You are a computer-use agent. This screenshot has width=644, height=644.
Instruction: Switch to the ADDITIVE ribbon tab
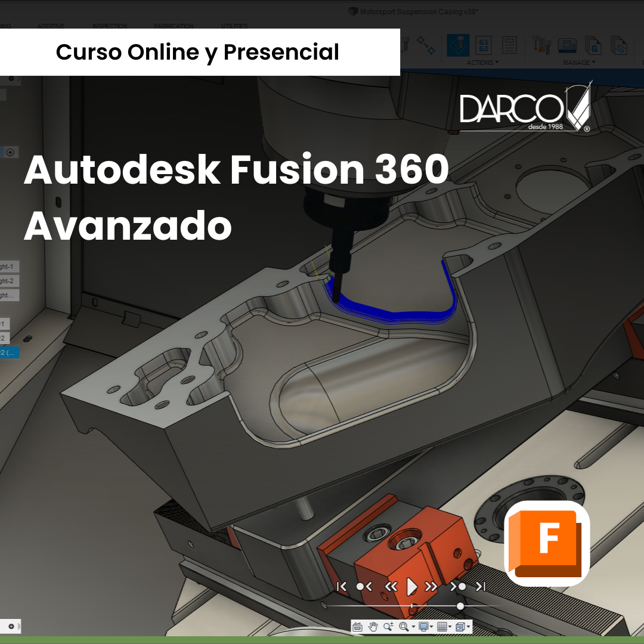pos(51,26)
